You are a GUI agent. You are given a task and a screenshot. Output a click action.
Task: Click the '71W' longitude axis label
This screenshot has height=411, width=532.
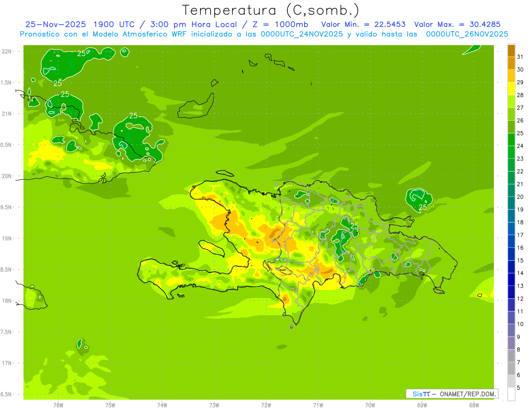pyautogui.click(x=318, y=405)
